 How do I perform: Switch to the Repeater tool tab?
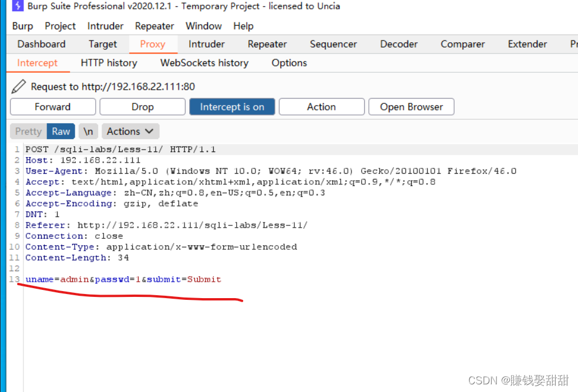[267, 44]
